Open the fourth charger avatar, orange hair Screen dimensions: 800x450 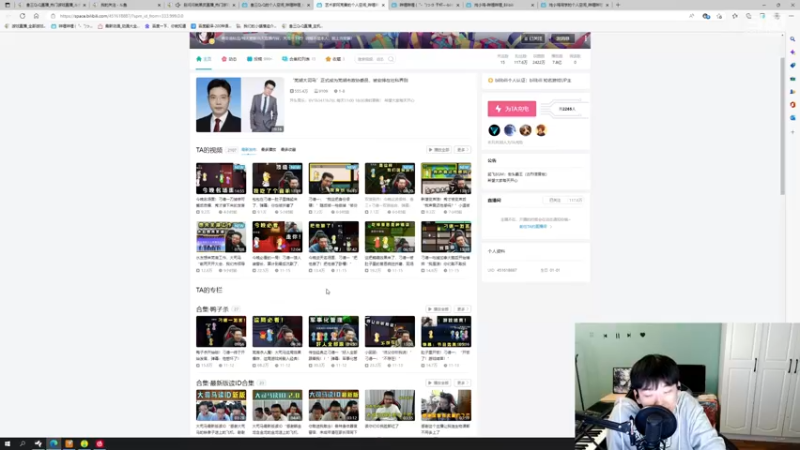pos(541,130)
